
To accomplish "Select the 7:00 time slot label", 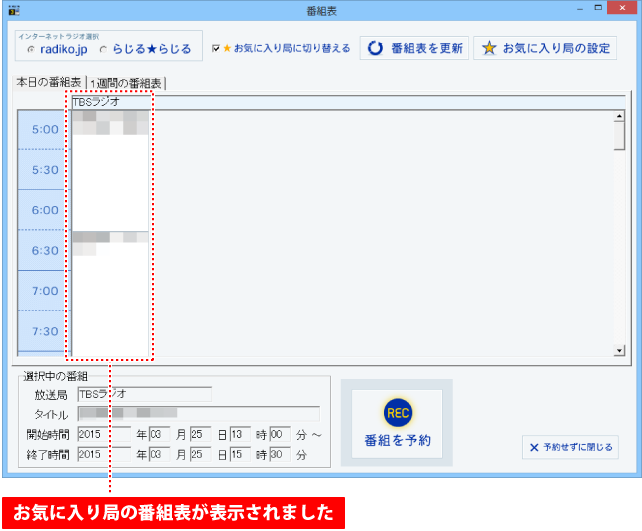I will coord(45,291).
